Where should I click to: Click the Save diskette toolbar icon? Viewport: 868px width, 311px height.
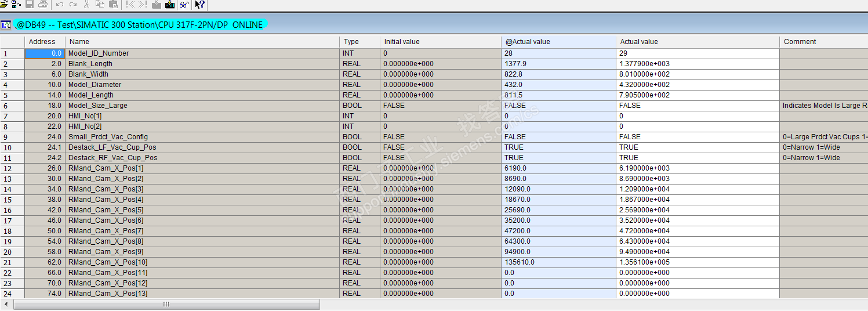[30, 4]
